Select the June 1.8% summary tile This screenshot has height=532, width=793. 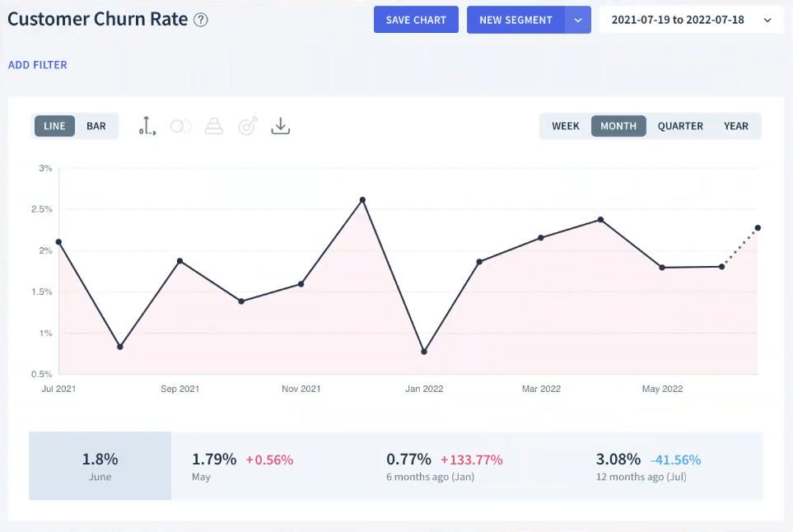[100, 465]
